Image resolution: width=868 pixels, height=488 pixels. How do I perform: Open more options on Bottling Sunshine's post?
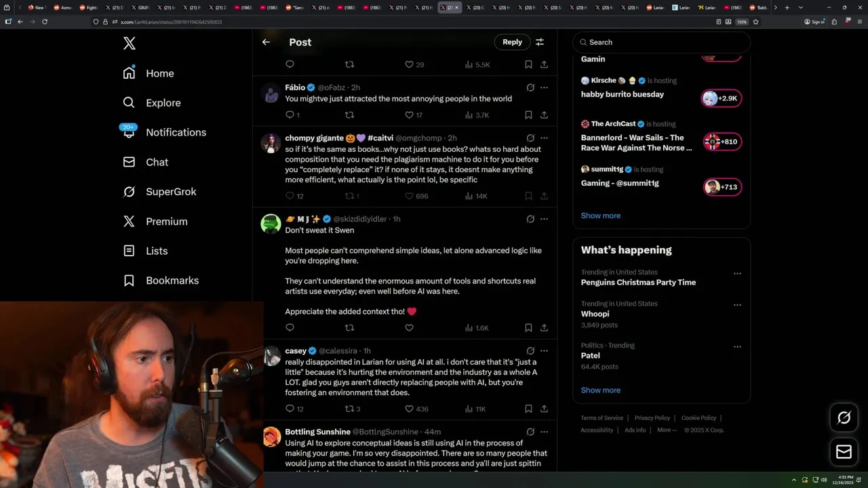pyautogui.click(x=544, y=432)
